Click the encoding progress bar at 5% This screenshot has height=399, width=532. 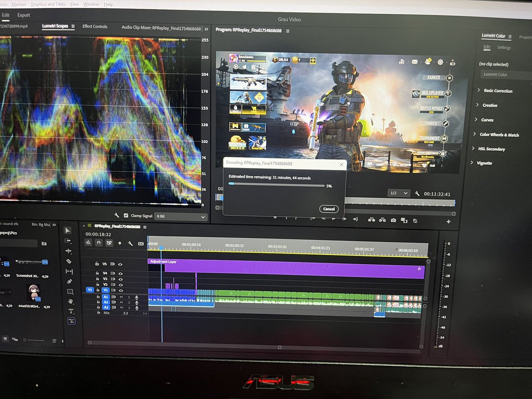tap(276, 184)
